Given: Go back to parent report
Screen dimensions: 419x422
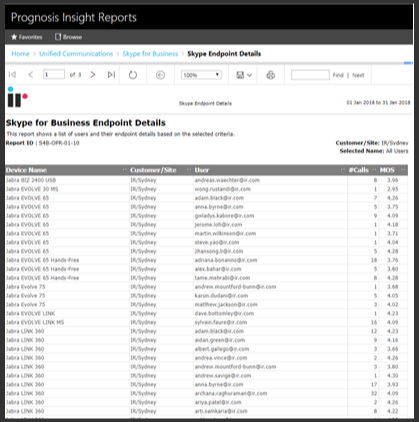Looking at the screenshot, I should (160, 75).
